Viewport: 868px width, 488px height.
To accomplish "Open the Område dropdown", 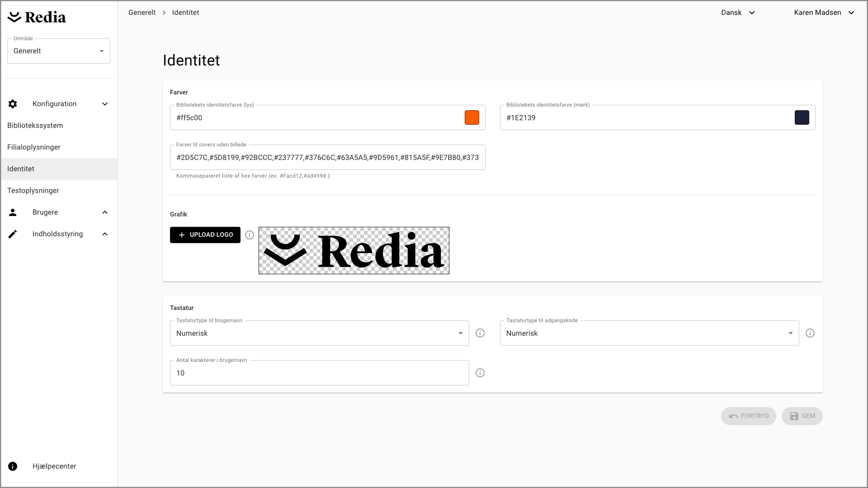I will (59, 51).
